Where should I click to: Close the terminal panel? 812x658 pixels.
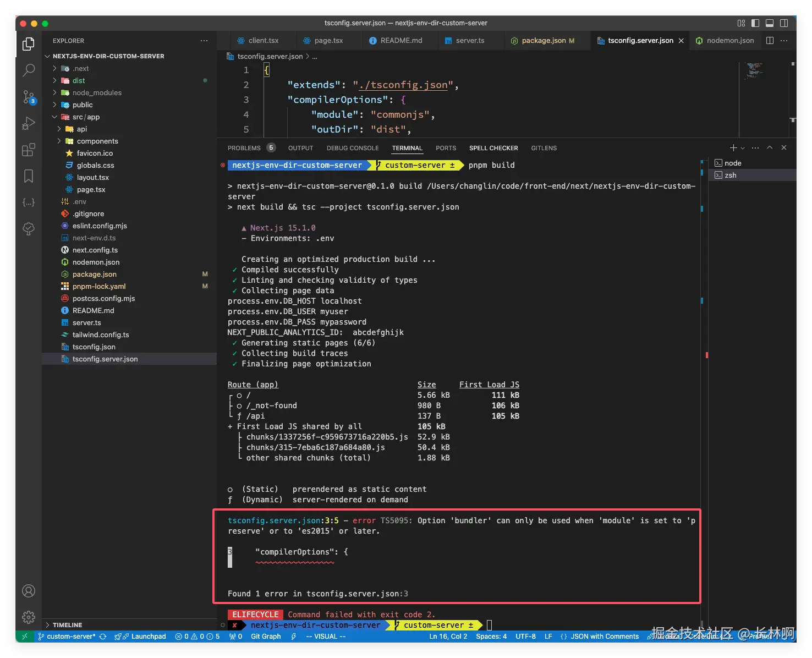[x=784, y=148]
